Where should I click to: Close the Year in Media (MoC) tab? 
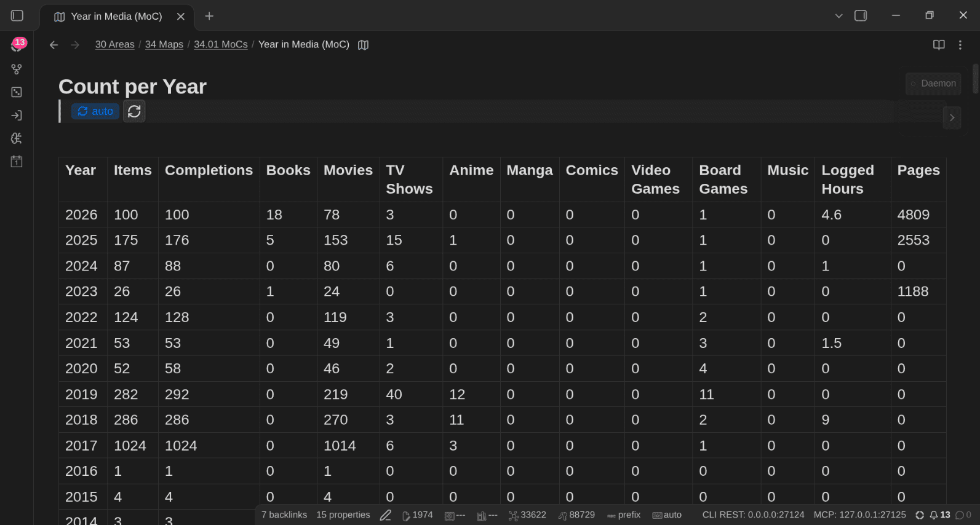181,17
